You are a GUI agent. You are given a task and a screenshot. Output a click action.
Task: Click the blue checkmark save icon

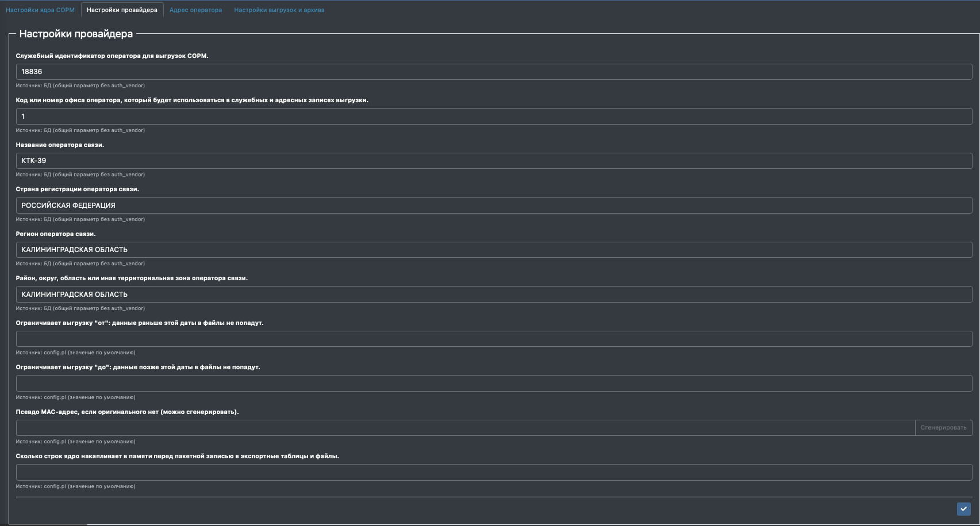click(x=964, y=509)
